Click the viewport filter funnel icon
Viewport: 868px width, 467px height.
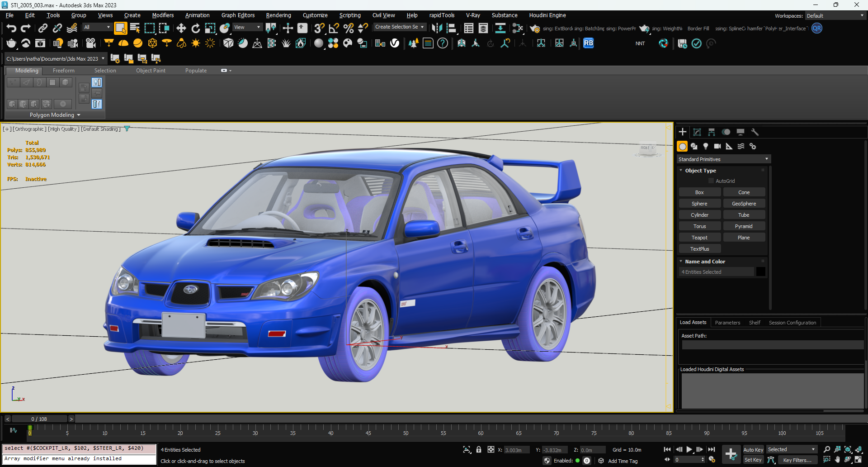pos(127,129)
